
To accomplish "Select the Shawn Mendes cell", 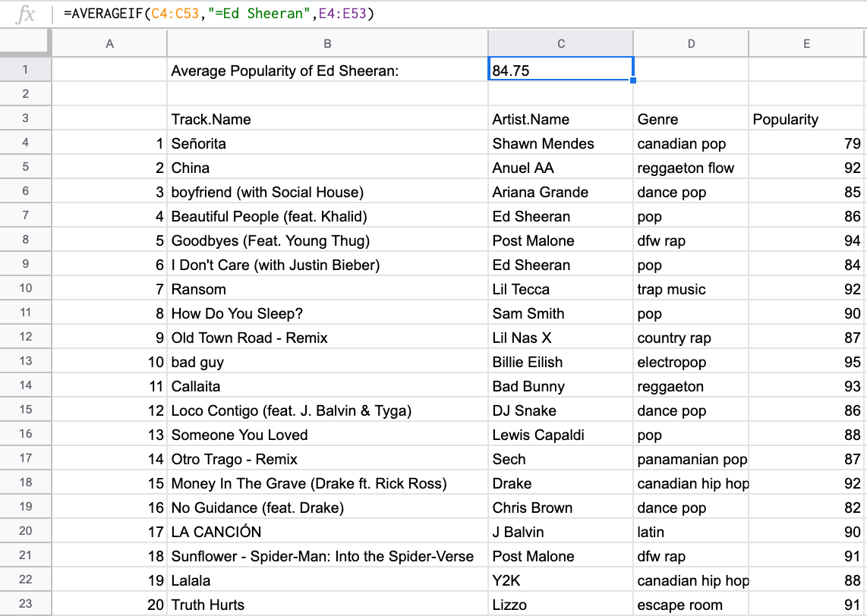I will [x=561, y=143].
